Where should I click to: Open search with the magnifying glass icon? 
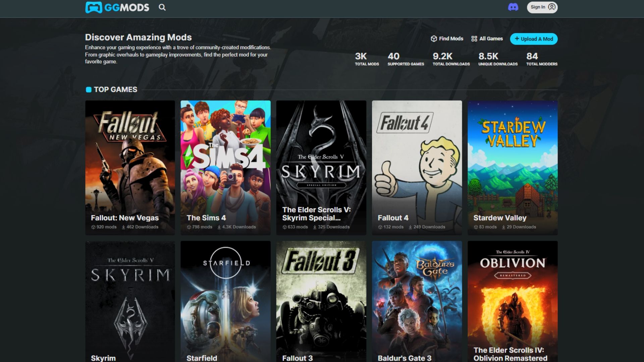[x=162, y=7]
